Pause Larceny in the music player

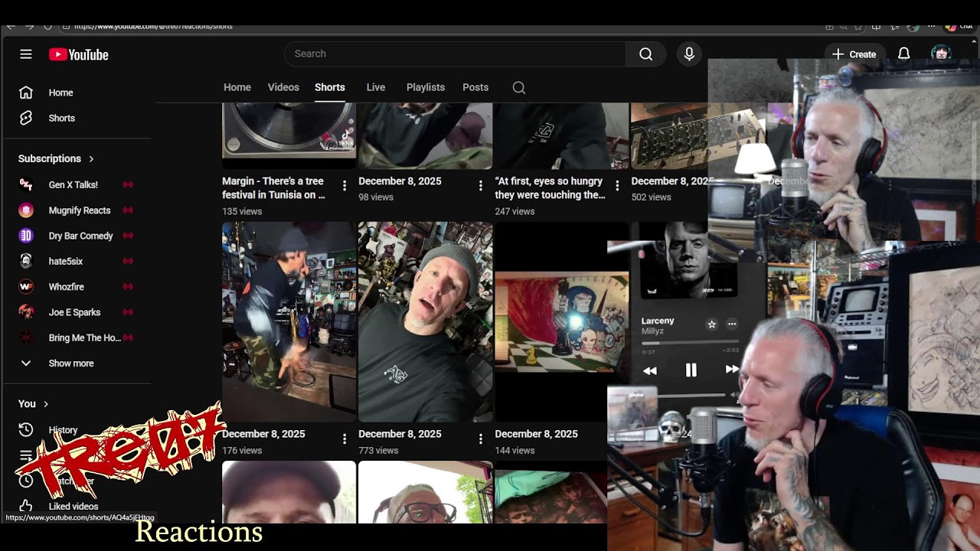(691, 370)
